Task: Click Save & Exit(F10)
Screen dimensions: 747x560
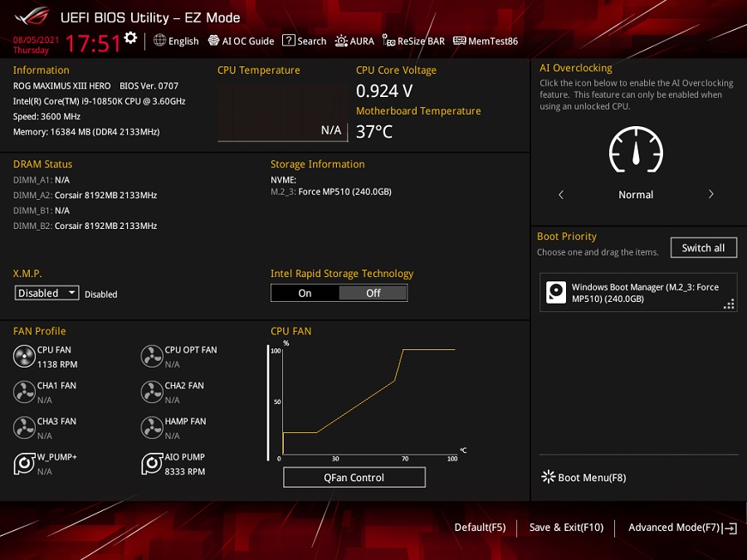Action: click(x=566, y=527)
